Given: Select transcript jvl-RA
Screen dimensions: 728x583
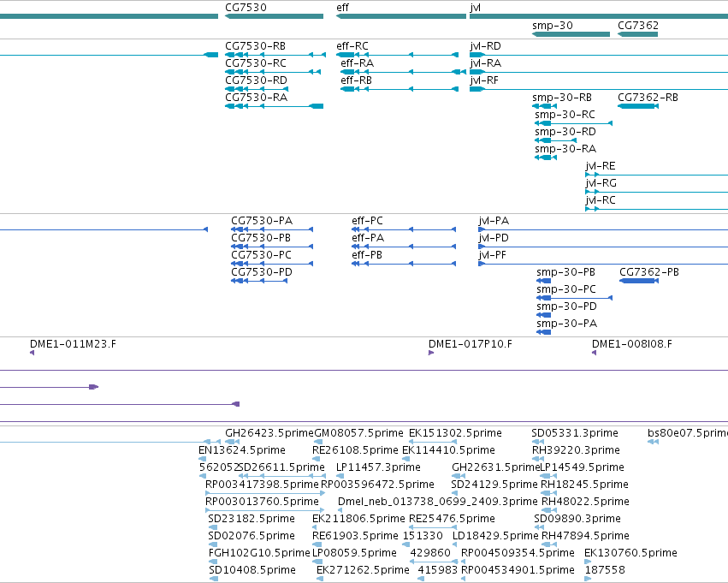Looking at the screenshot, I should pyautogui.click(x=599, y=72).
